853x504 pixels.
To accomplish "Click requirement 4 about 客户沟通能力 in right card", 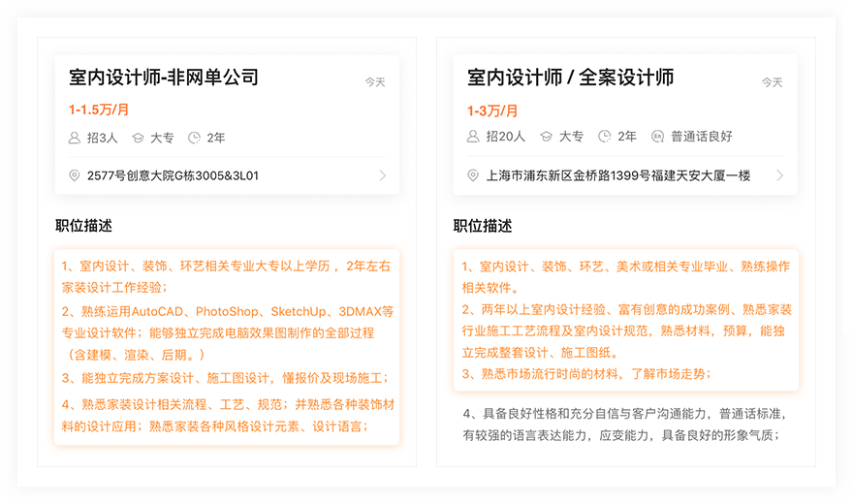I will 624,425.
